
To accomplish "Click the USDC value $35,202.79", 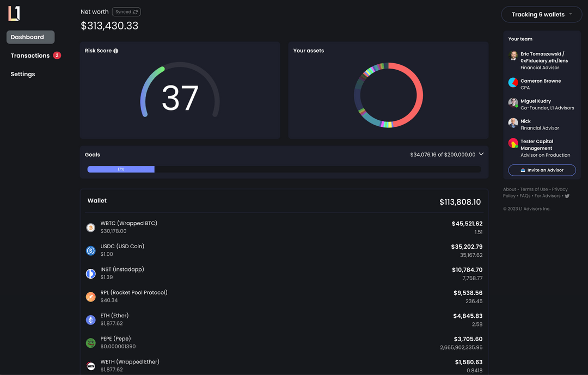I will 467,247.
